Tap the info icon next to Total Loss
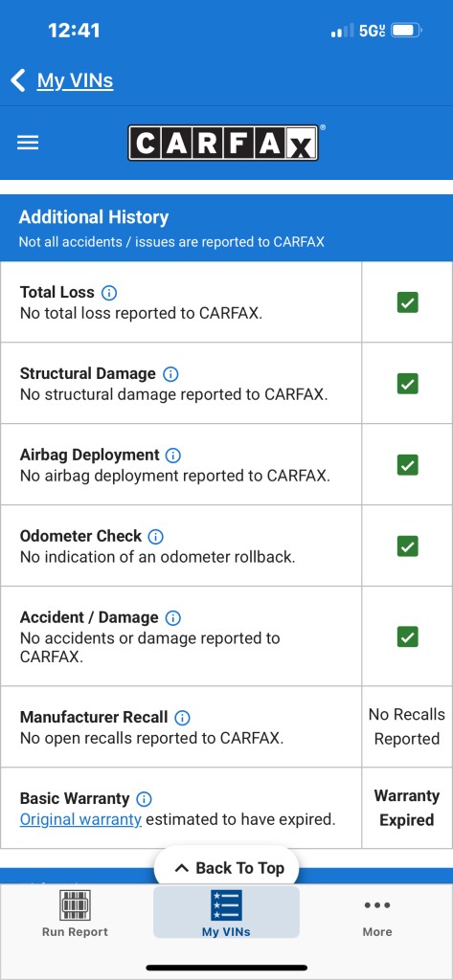 pyautogui.click(x=109, y=293)
